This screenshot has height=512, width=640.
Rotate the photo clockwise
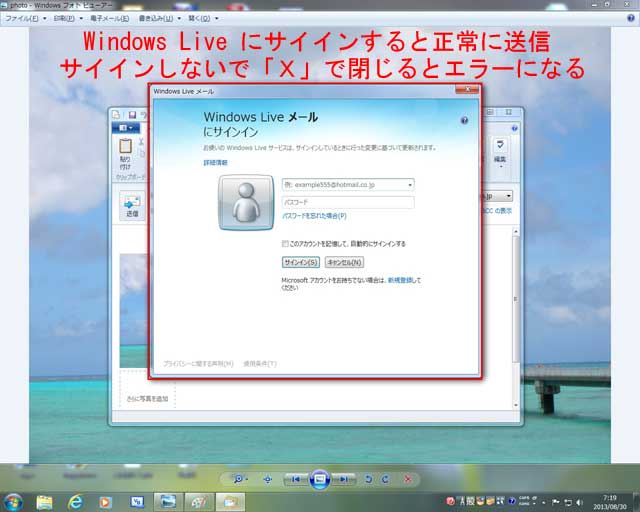pyautogui.click(x=385, y=479)
